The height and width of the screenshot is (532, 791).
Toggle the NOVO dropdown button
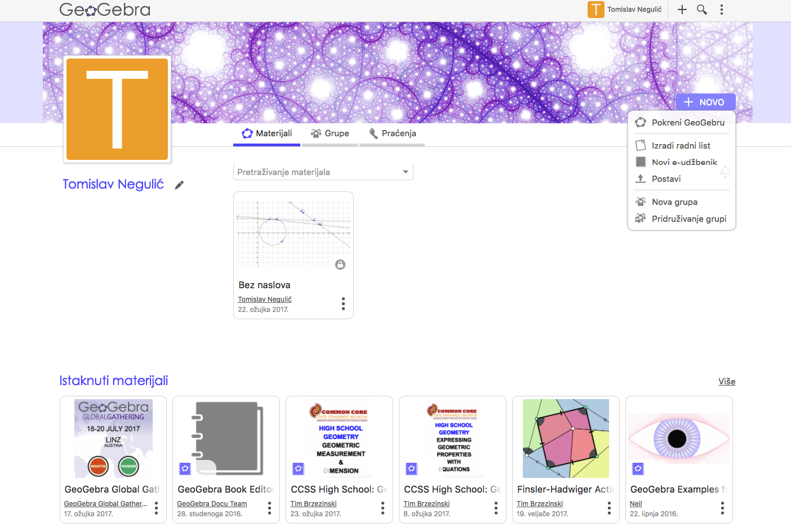(x=705, y=102)
